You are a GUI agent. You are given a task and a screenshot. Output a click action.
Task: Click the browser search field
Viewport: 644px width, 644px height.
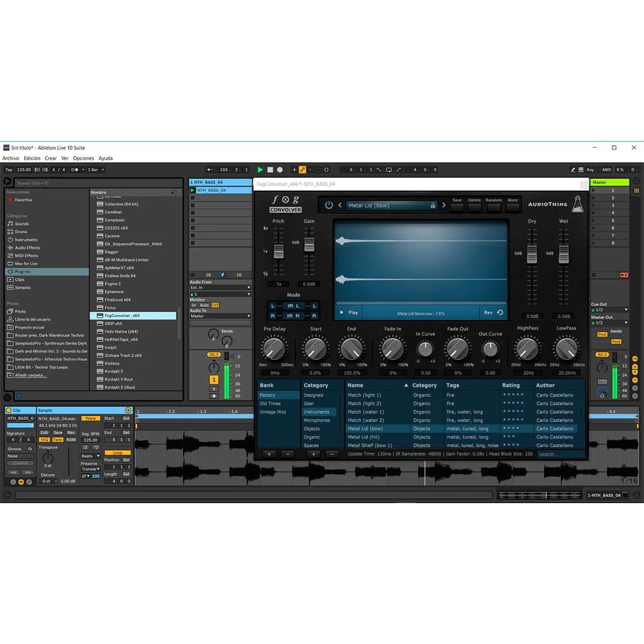(x=99, y=183)
